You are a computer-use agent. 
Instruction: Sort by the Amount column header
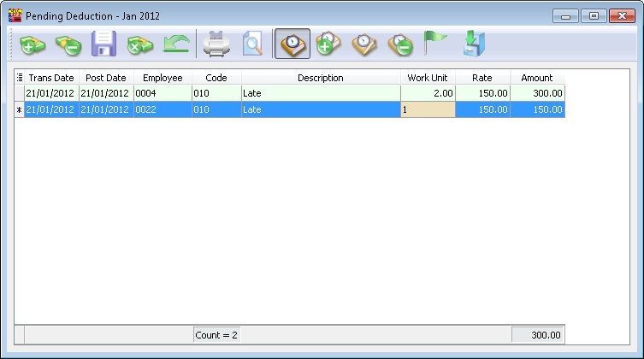point(537,78)
